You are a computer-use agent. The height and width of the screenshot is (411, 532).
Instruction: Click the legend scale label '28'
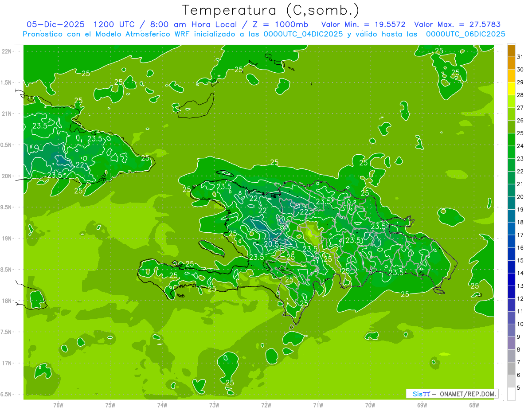pyautogui.click(x=520, y=95)
